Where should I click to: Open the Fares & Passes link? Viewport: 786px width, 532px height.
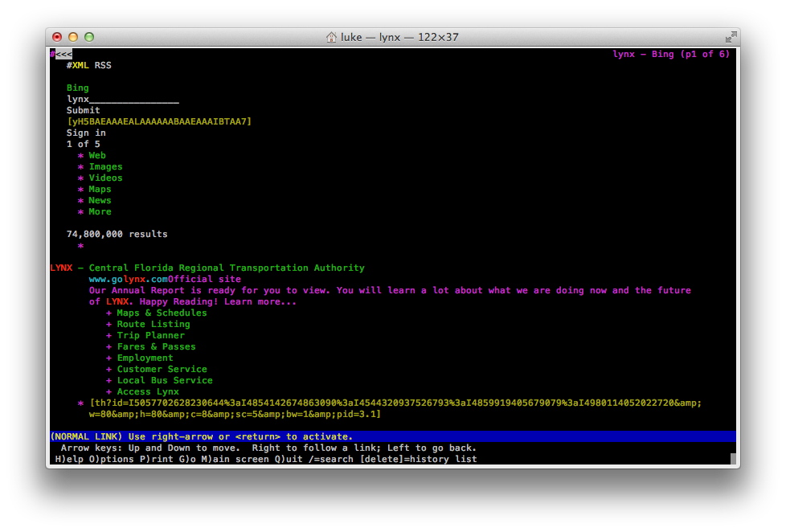point(156,347)
